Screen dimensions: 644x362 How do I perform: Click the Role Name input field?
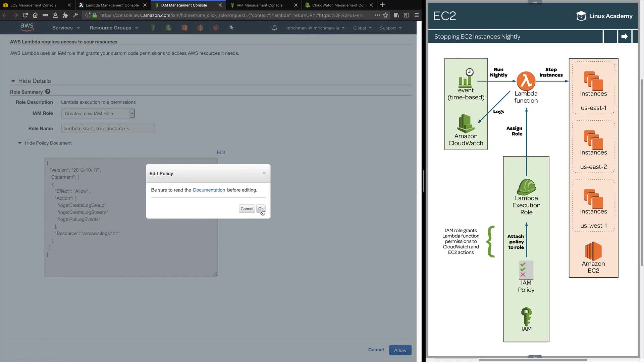tap(108, 128)
